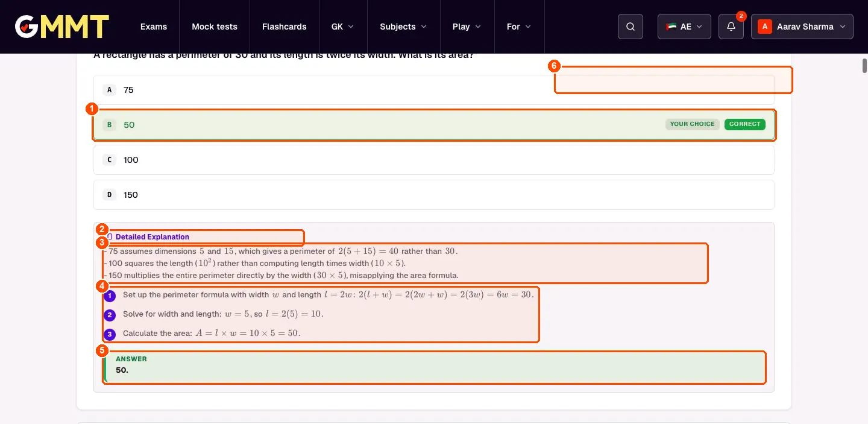Click the ANSWER label
This screenshot has height=424, width=868.
click(x=131, y=359)
